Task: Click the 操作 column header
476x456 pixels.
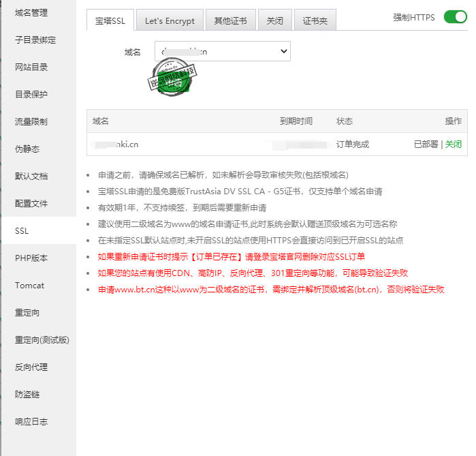Action: (x=454, y=121)
